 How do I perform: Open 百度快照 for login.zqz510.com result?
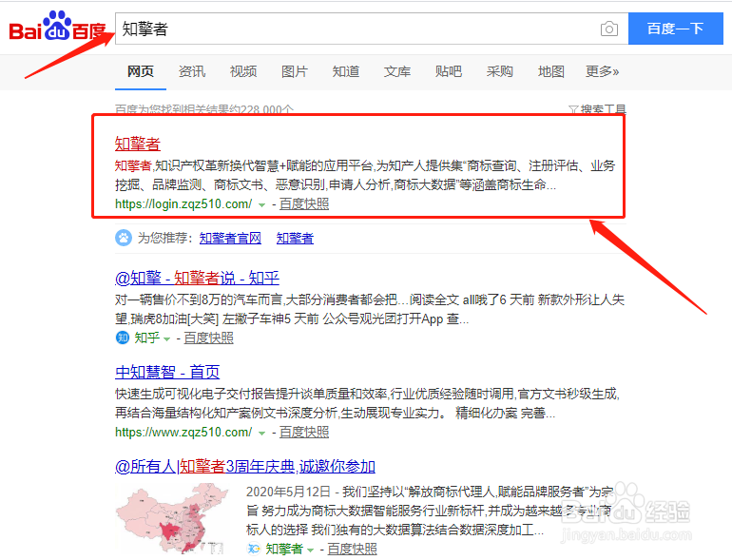pos(304,204)
